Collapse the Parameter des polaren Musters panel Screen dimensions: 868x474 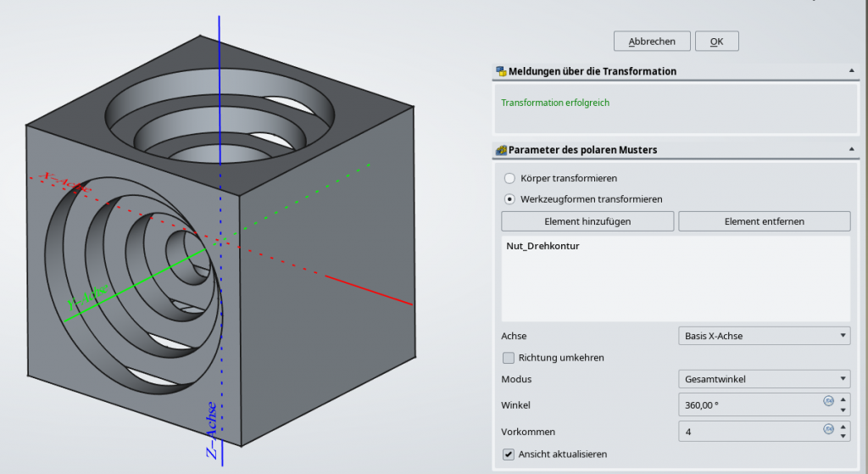[850, 150]
